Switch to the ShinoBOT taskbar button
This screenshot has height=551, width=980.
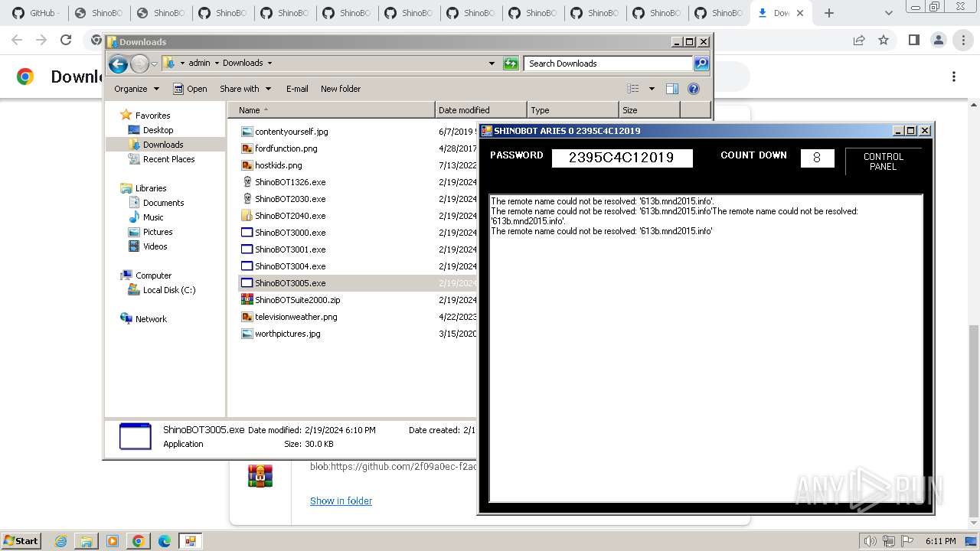190,541
